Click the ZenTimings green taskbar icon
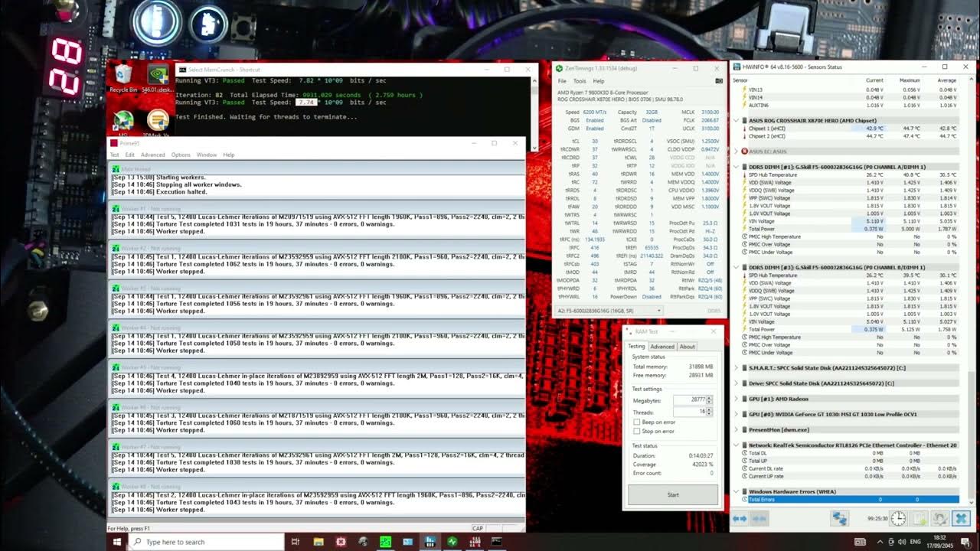 (x=452, y=542)
